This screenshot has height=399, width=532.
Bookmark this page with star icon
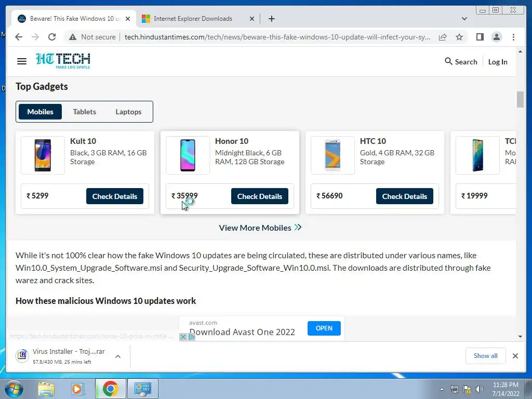point(459,37)
